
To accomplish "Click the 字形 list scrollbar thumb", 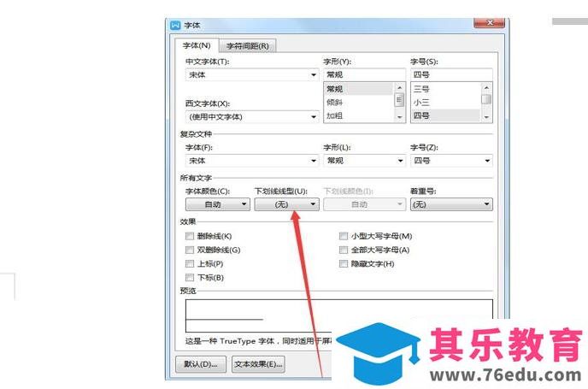I will click(x=399, y=100).
